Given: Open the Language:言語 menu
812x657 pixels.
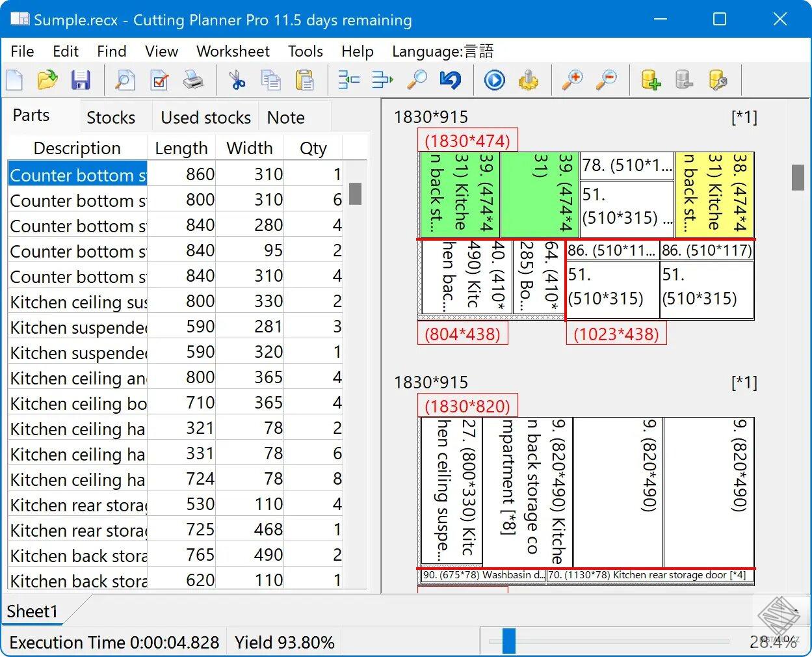Looking at the screenshot, I should point(442,51).
